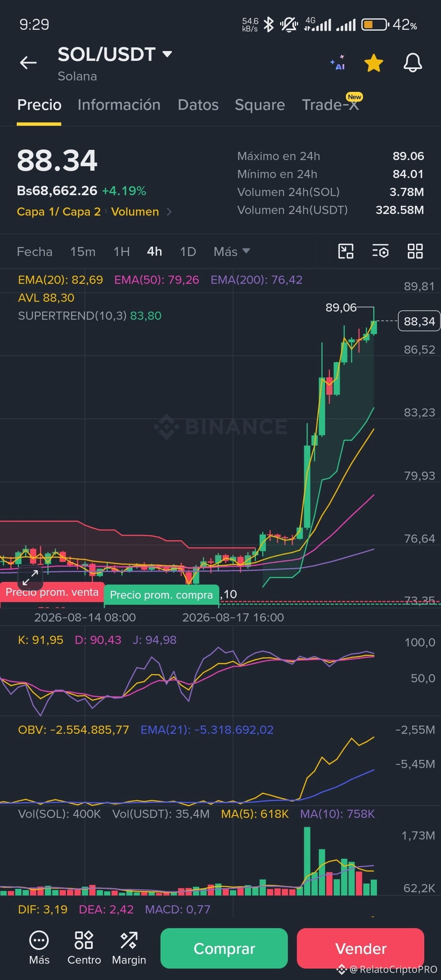Image resolution: width=441 pixels, height=980 pixels.
Task: Expand the SOL/USDT pair selector arrow
Action: click(x=167, y=54)
